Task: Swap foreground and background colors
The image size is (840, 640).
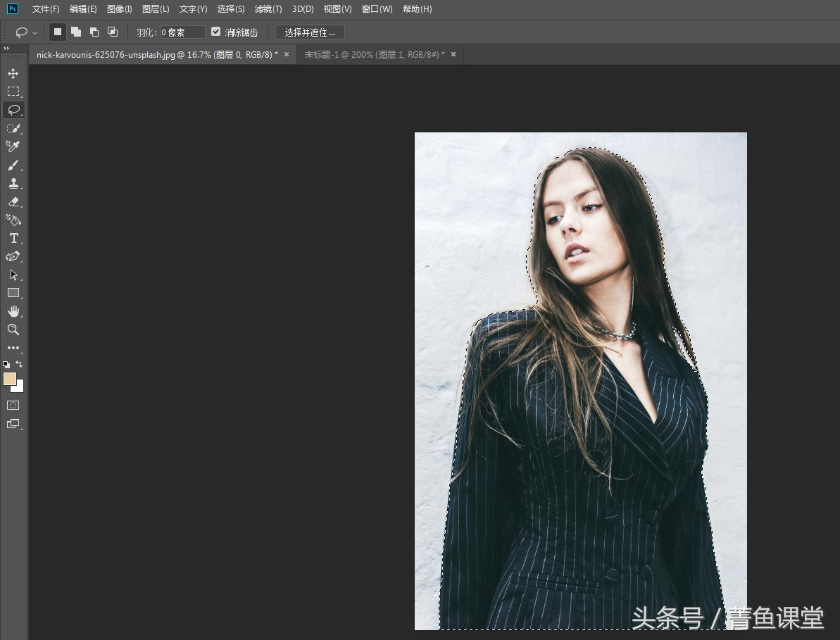Action: tap(19, 364)
